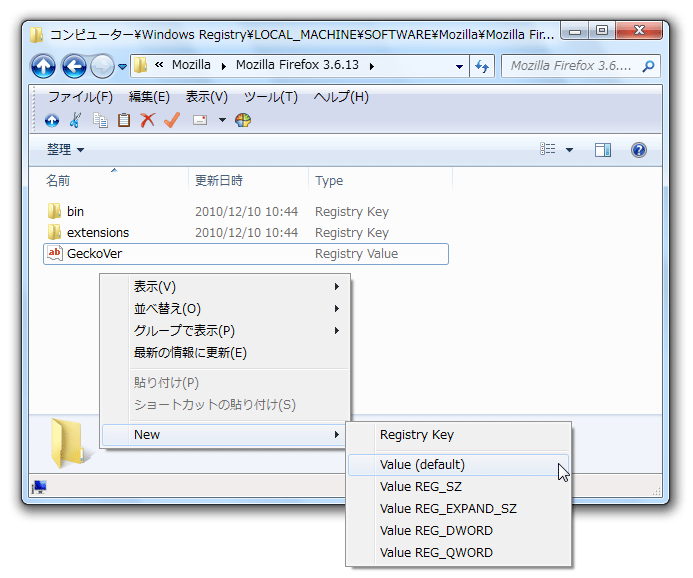This screenshot has width=693, height=578.
Task: Click the search box field
Action: tap(581, 66)
